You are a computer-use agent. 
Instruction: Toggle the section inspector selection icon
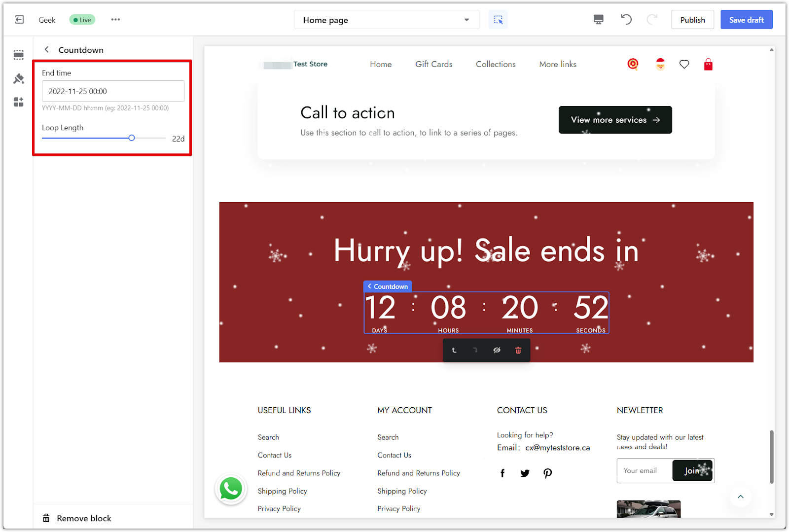pyautogui.click(x=498, y=20)
